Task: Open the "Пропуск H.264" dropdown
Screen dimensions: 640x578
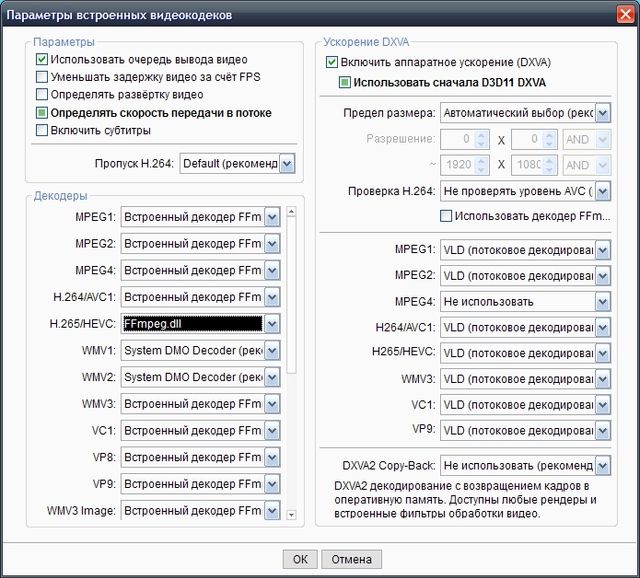Action: tap(287, 163)
